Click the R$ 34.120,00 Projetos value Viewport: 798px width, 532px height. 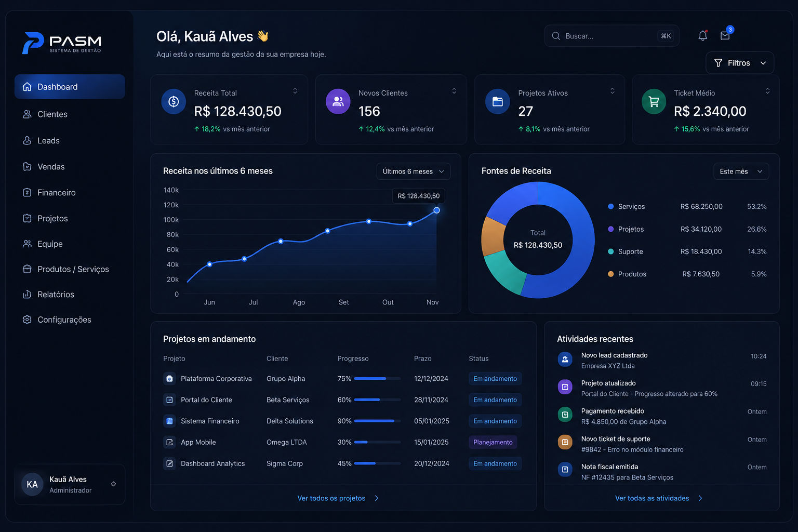point(701,229)
